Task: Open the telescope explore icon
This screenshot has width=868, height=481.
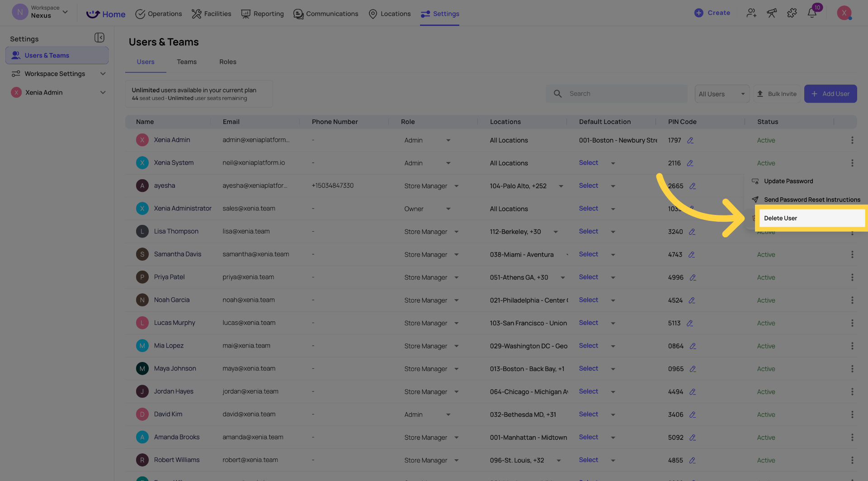Action: (x=772, y=13)
